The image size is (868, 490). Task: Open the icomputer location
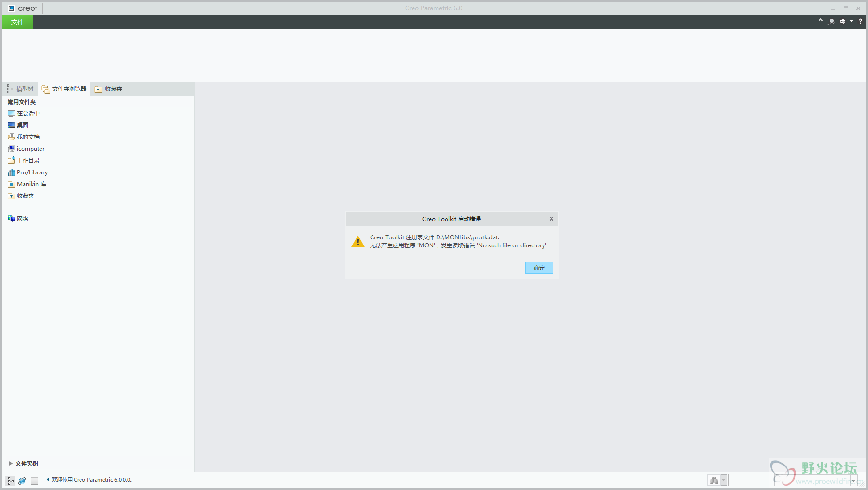(26, 149)
